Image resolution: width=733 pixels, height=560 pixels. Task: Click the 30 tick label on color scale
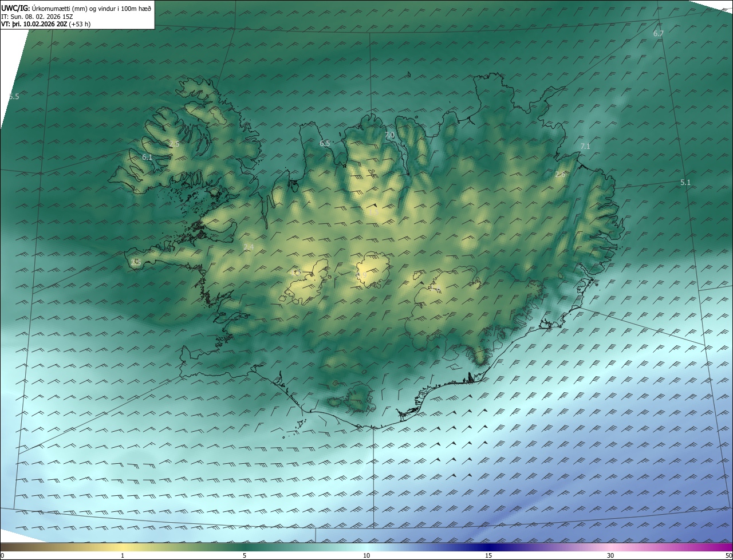pyautogui.click(x=610, y=555)
